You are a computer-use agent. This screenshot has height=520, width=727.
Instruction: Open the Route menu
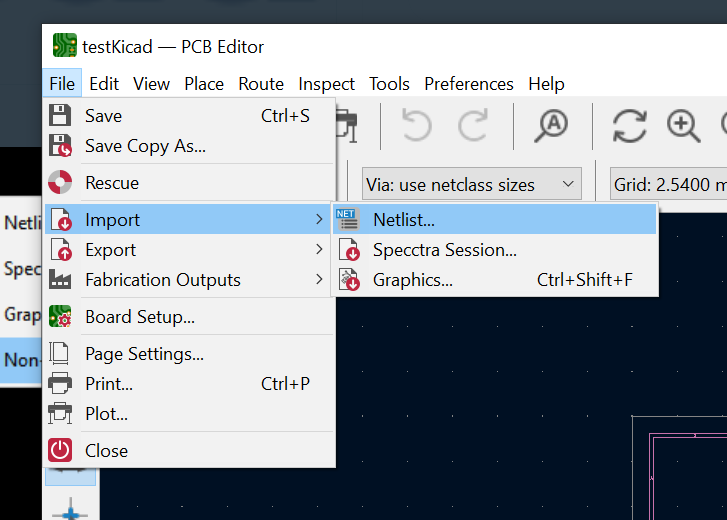261,84
